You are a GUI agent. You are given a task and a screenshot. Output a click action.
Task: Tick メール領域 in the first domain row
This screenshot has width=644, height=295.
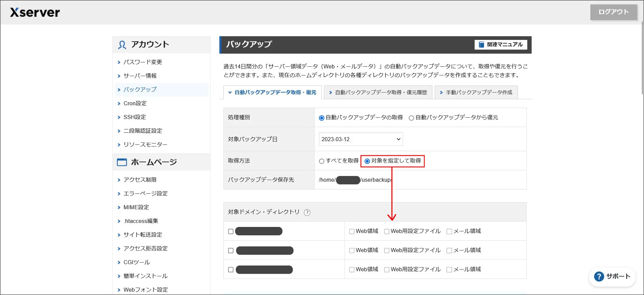tap(449, 231)
